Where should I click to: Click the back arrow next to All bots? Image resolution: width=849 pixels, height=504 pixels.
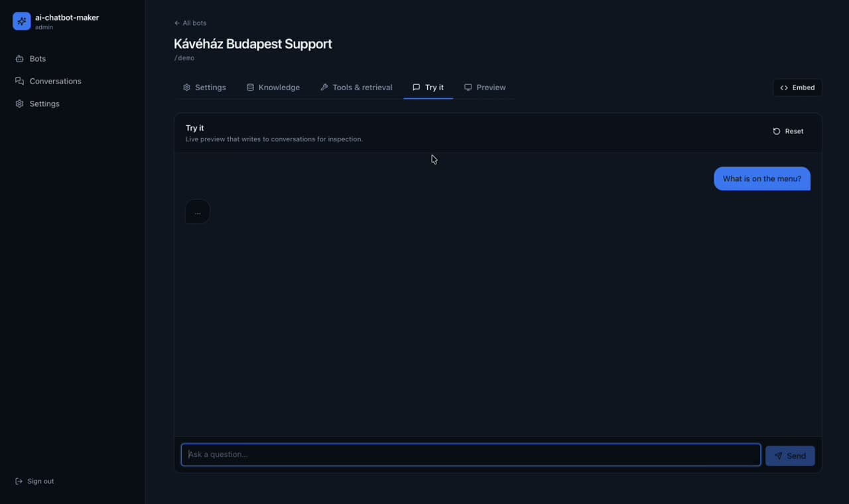pos(177,23)
